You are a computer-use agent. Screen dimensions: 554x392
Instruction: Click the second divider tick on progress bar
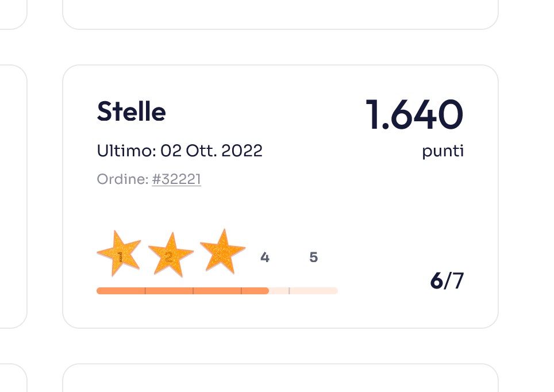(193, 291)
